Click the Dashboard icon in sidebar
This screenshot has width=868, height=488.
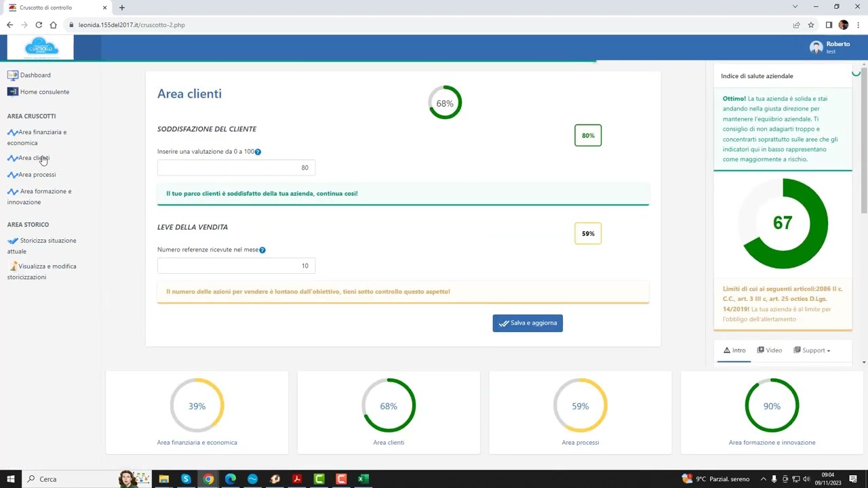12,75
